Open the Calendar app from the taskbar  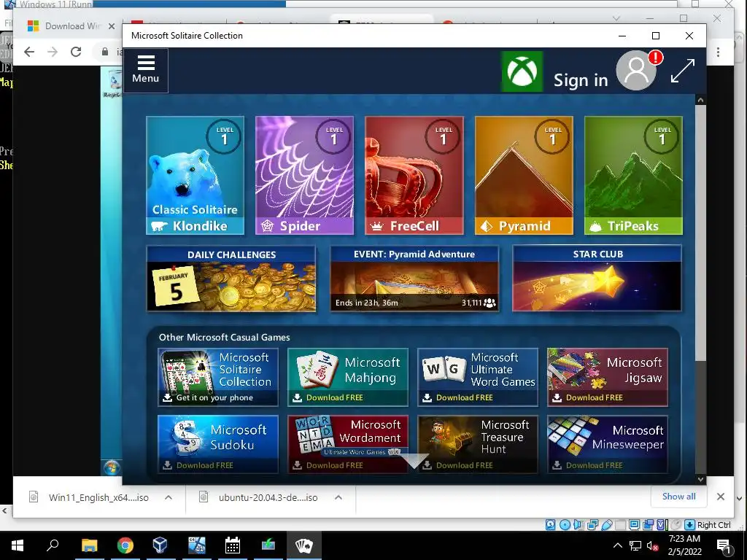(x=233, y=545)
